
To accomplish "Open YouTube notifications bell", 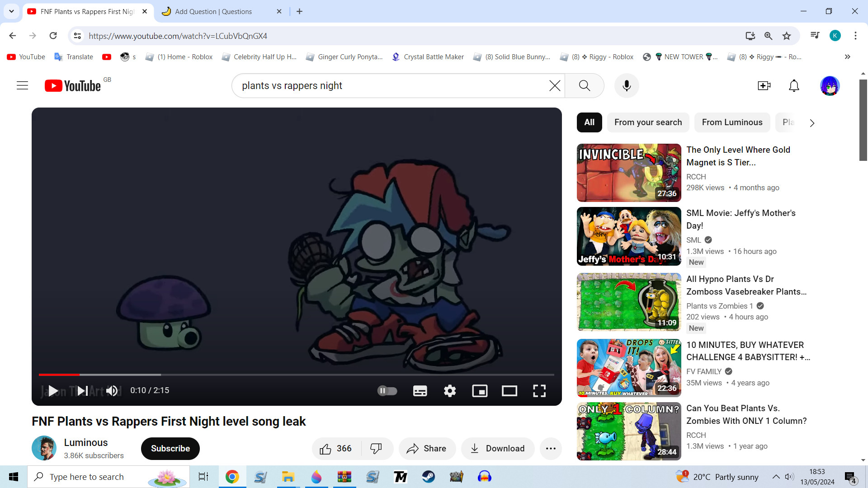I will pos(794,85).
